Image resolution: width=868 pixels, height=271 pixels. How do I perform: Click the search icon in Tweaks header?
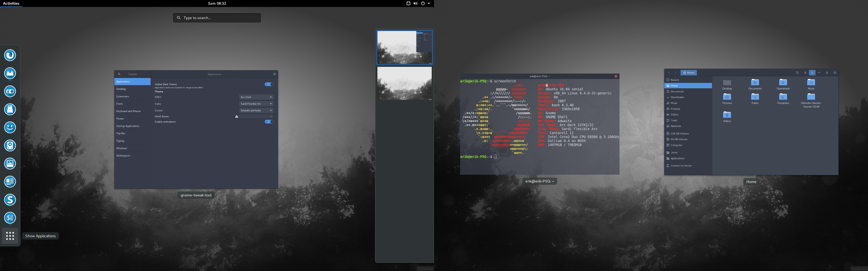point(119,74)
